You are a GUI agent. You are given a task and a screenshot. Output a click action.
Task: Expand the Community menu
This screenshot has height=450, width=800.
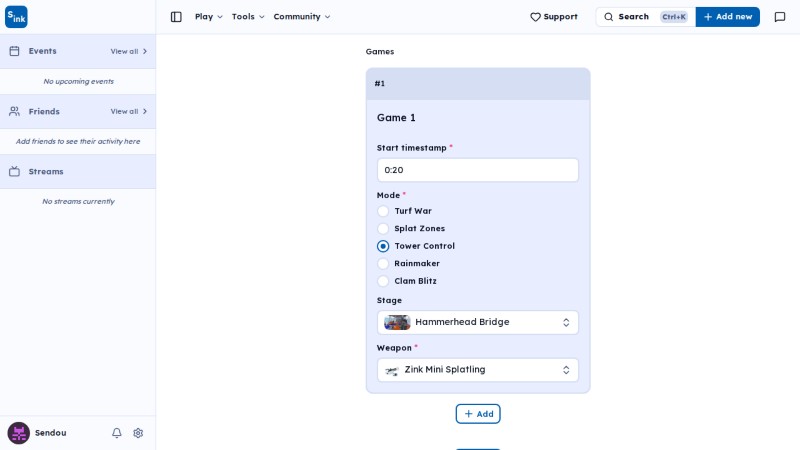(x=302, y=17)
